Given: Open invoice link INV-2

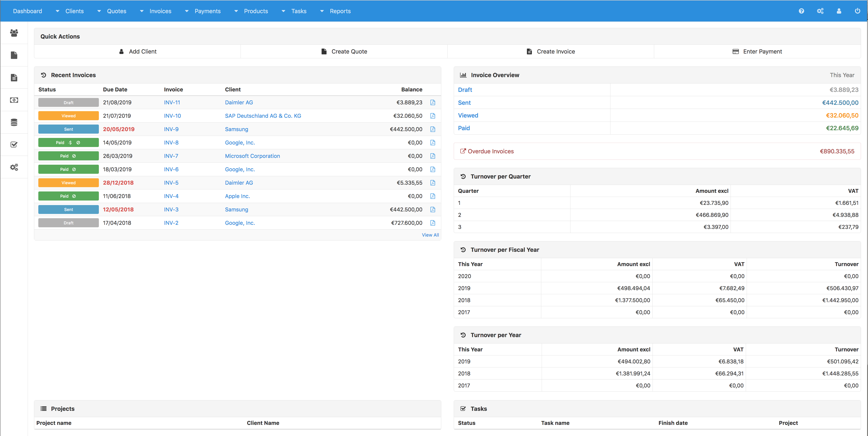Looking at the screenshot, I should pos(171,223).
